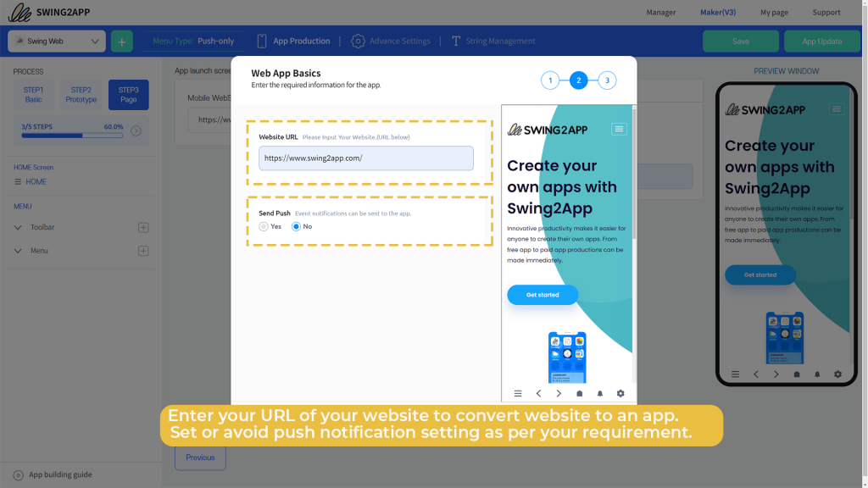This screenshot has width=868, height=488.
Task: Click wizard step 2 circle
Action: point(578,80)
